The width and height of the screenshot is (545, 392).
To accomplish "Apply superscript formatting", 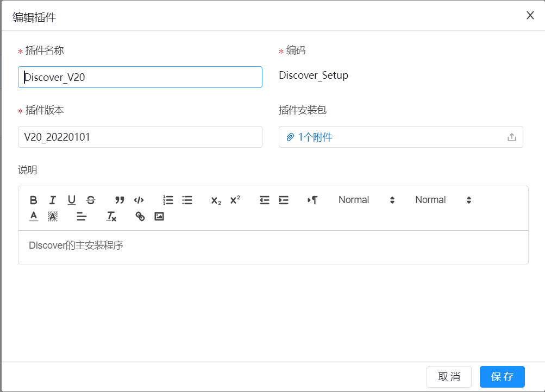I will coord(235,200).
